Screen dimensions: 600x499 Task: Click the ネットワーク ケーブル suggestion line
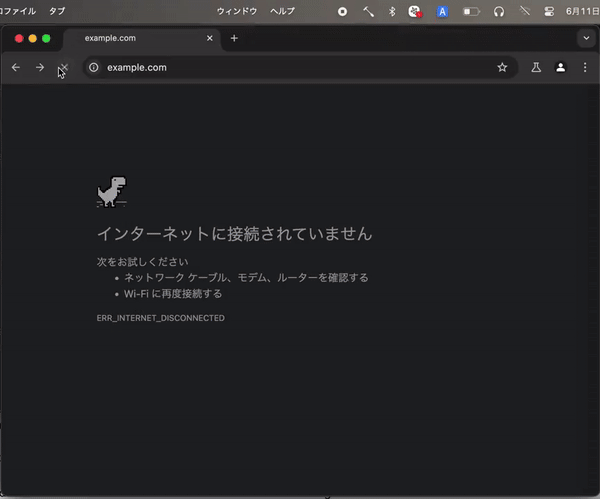246,277
